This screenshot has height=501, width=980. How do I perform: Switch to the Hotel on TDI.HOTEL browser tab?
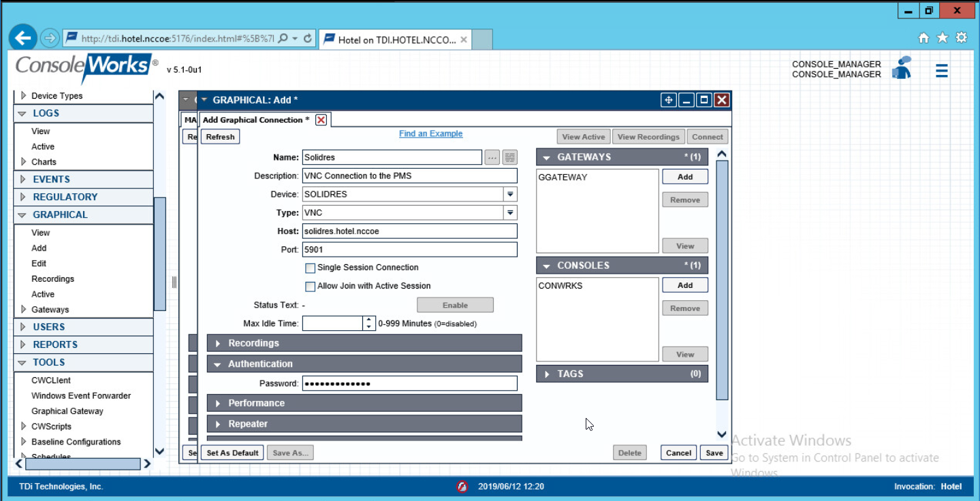pos(395,39)
